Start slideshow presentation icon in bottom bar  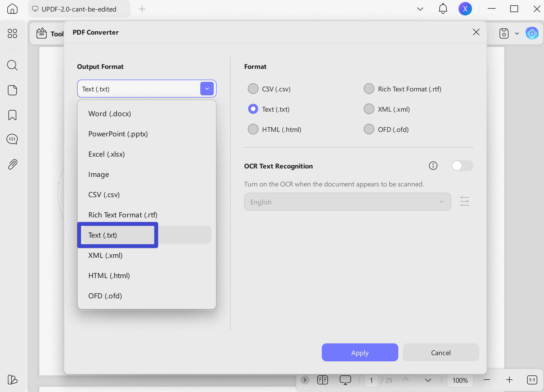point(345,380)
